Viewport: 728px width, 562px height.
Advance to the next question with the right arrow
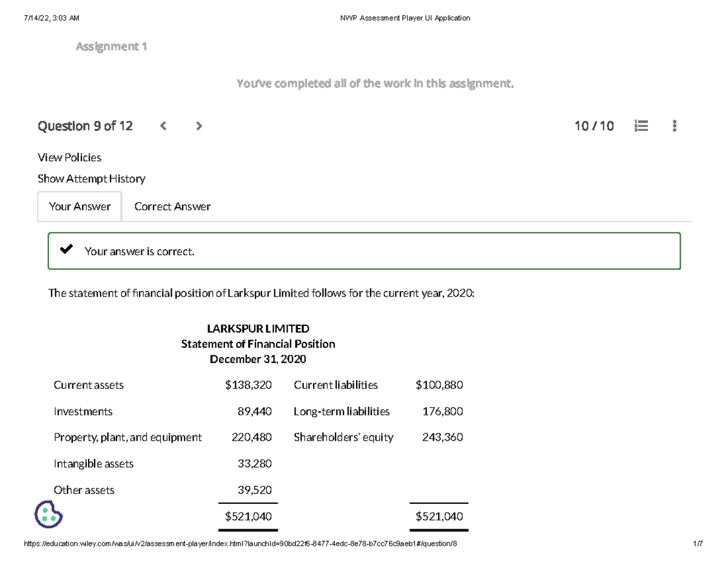199,126
